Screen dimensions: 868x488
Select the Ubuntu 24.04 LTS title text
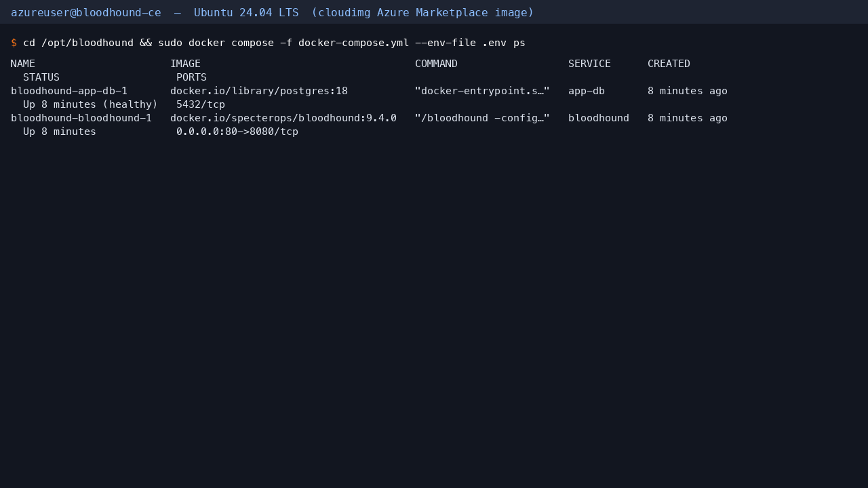click(246, 12)
